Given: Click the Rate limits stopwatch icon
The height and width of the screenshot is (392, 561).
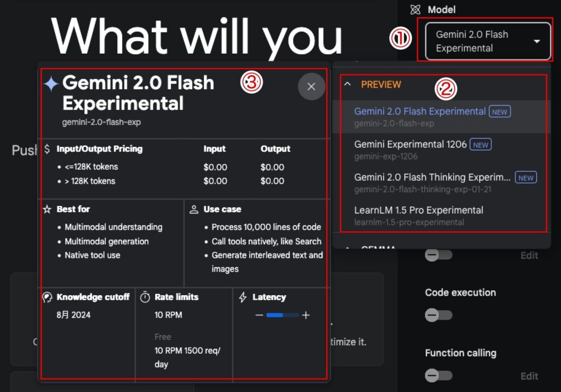Looking at the screenshot, I should point(145,297).
